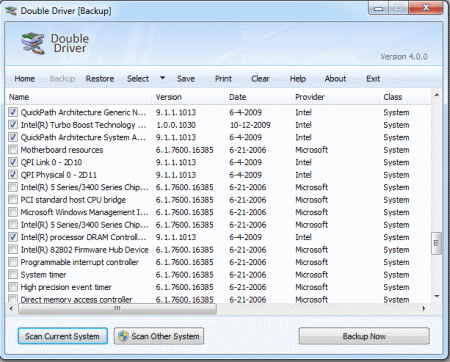Image resolution: width=450 pixels, height=362 pixels.
Task: Open the Restore menu item
Action: point(100,79)
